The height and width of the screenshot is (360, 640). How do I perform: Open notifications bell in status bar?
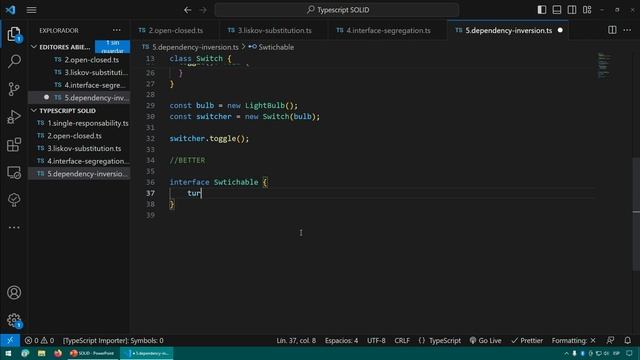(x=627, y=340)
